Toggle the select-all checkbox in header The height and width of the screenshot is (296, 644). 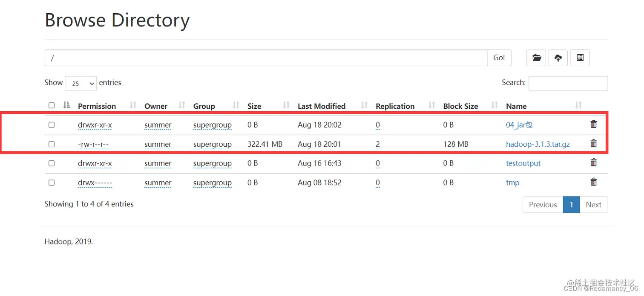(52, 105)
